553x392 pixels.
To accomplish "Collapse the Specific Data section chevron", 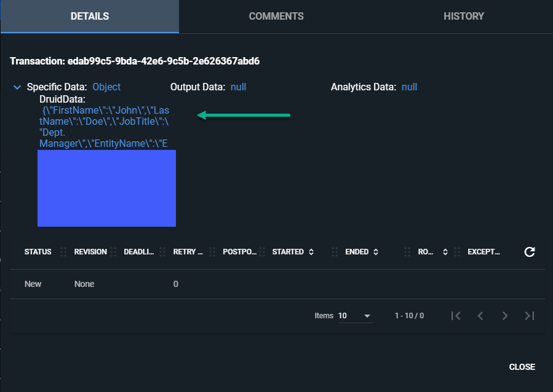I will (17, 87).
